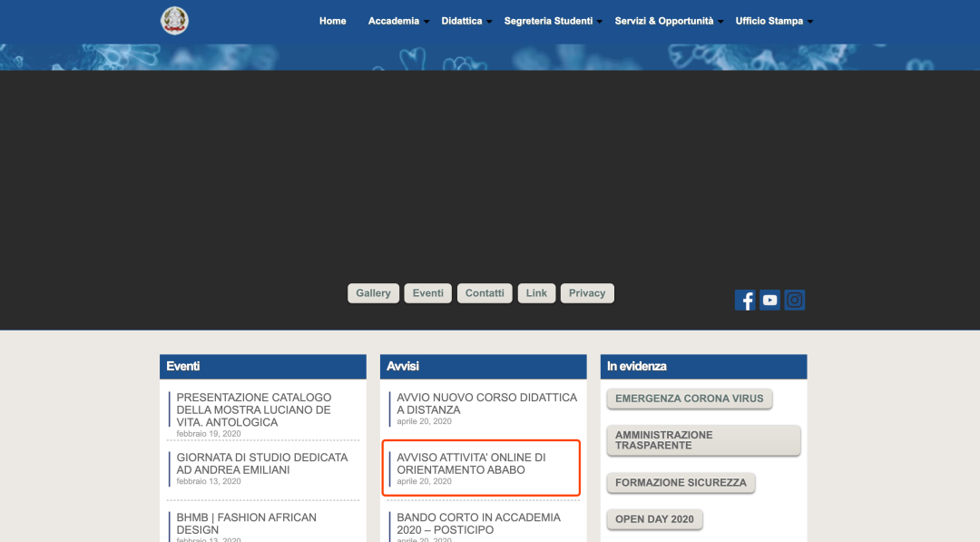Open the Accademia menu
This screenshot has width=980, height=542.
tap(394, 21)
